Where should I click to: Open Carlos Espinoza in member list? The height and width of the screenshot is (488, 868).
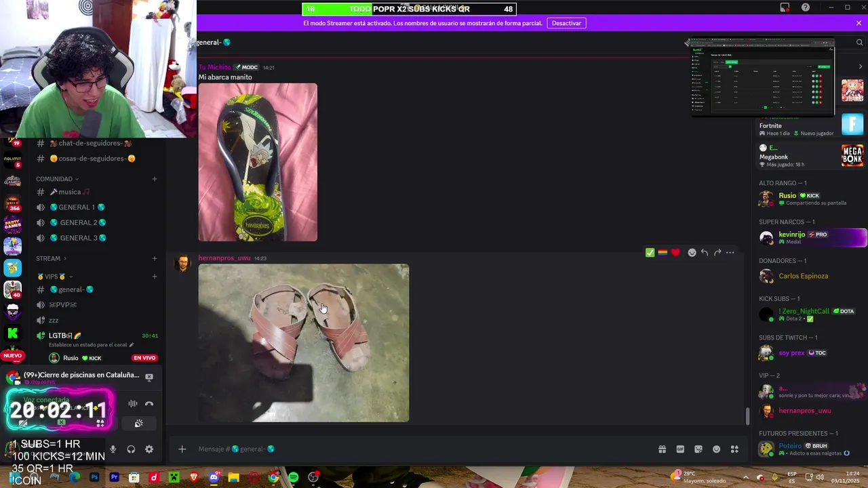tap(810, 276)
